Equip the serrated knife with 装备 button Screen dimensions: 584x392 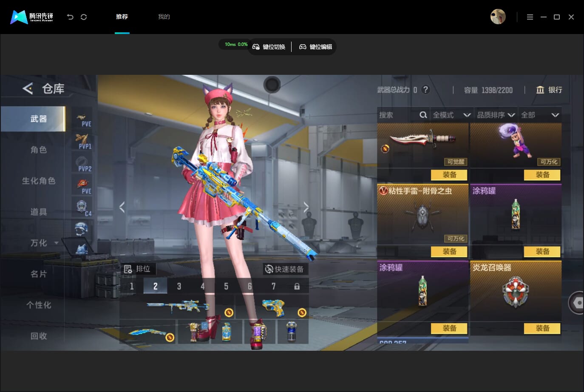[x=449, y=175]
